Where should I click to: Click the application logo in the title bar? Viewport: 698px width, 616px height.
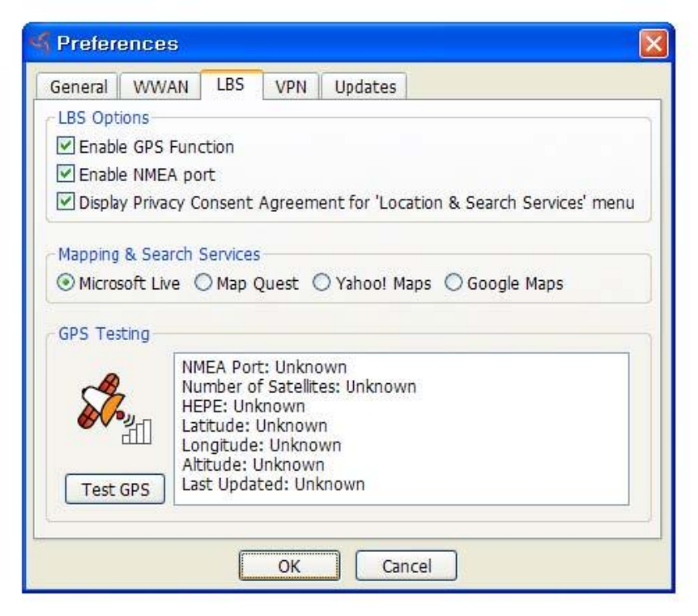[x=39, y=43]
